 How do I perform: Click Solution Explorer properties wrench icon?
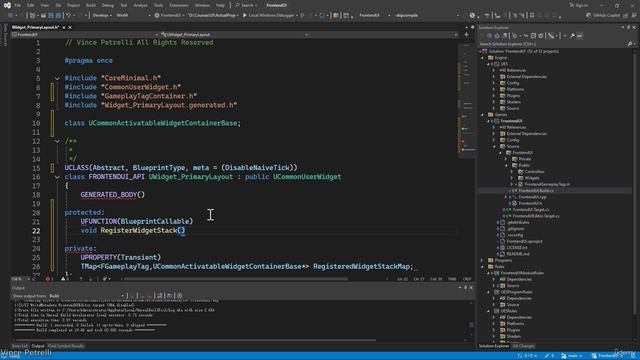click(x=572, y=36)
